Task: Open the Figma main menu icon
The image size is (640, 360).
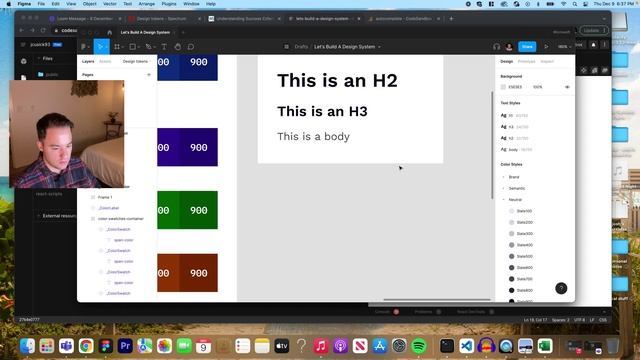Action: pyautogui.click(x=84, y=47)
